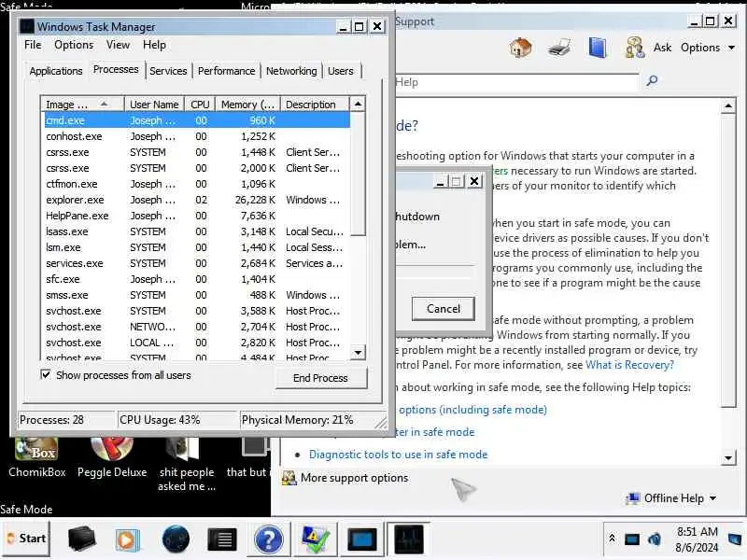Select the conhost.exe process row
Screen dimensions: 747x560
tap(197, 136)
